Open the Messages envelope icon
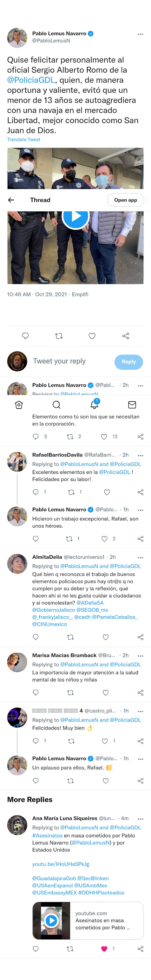Image resolution: width=151 pixels, height=980 pixels. click(132, 405)
